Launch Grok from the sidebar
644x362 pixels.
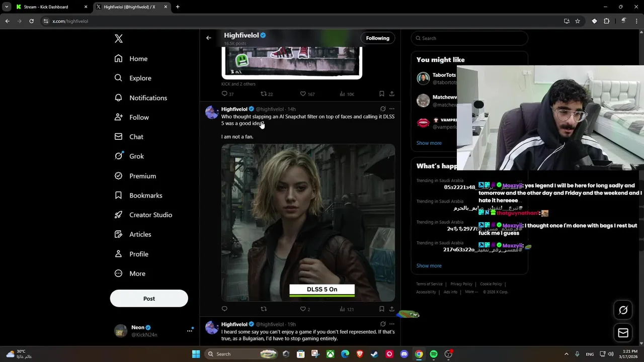[x=129, y=156]
